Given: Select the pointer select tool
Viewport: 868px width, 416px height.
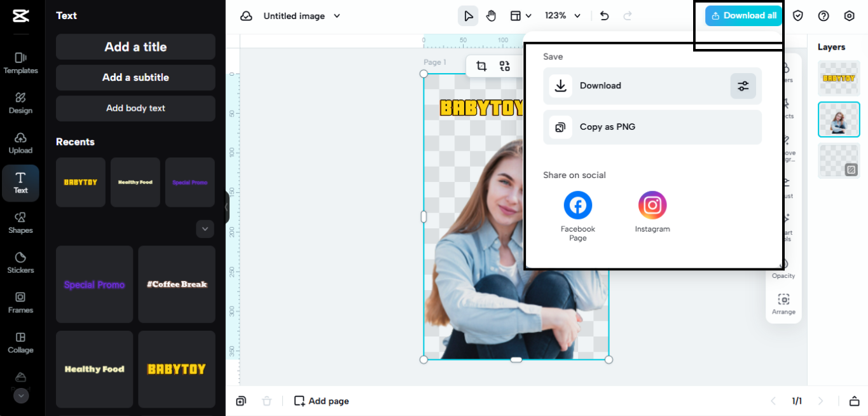Looking at the screenshot, I should coord(468,16).
